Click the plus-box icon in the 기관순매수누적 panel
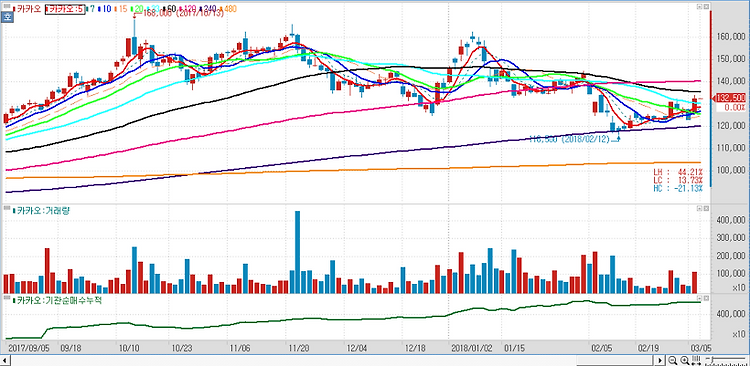750x366 pixels. [699, 298]
